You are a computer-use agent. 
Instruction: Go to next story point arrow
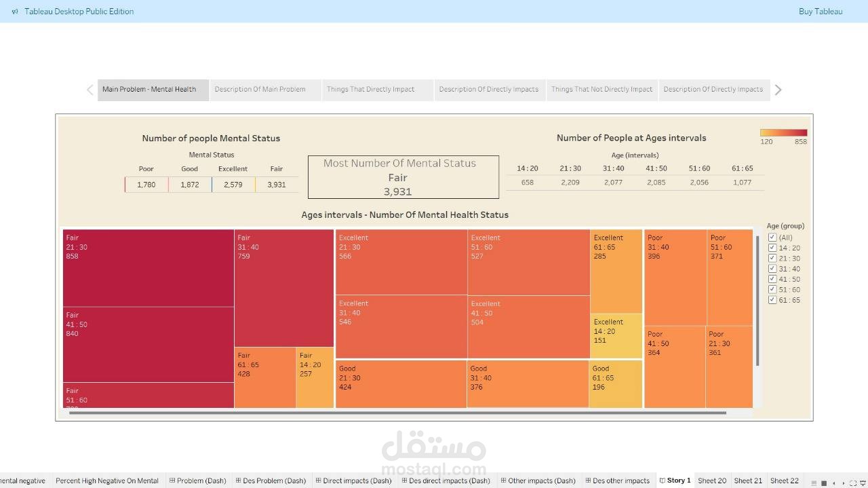pyautogui.click(x=778, y=90)
